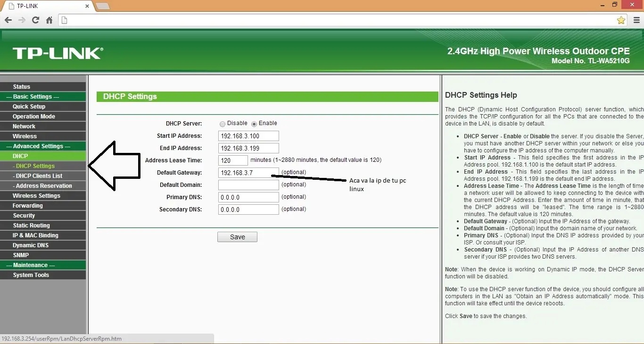
Task: Click the 'Default Gateway:' label
Action: [179, 173]
